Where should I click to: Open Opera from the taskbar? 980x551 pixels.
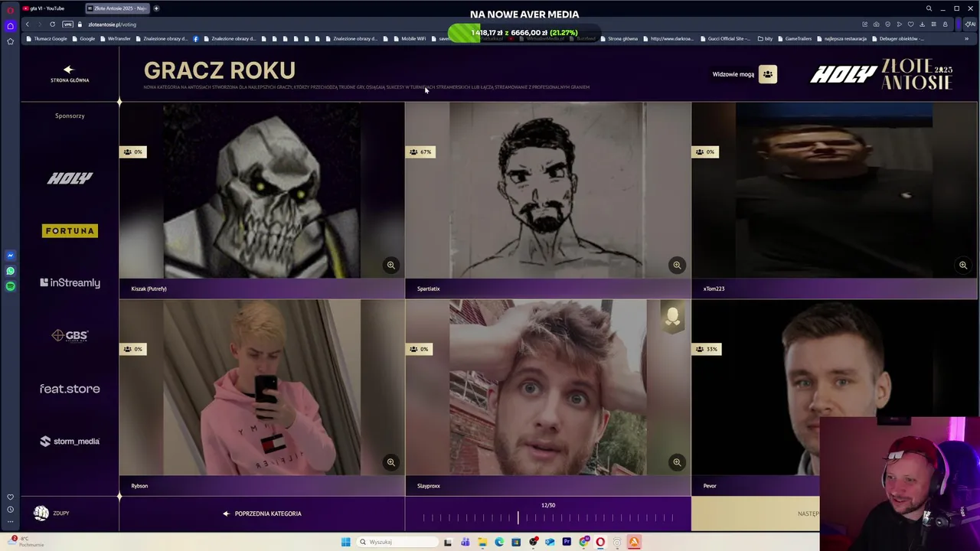600,542
